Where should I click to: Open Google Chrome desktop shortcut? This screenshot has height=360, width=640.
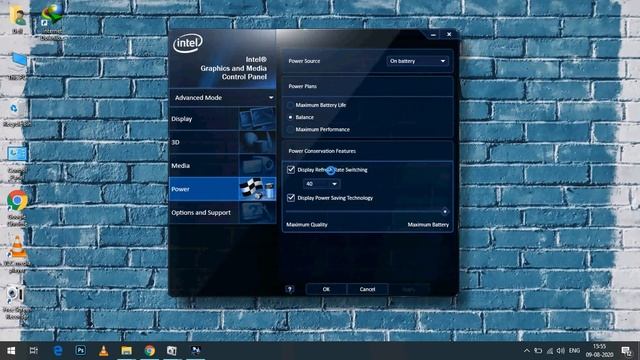point(17,207)
